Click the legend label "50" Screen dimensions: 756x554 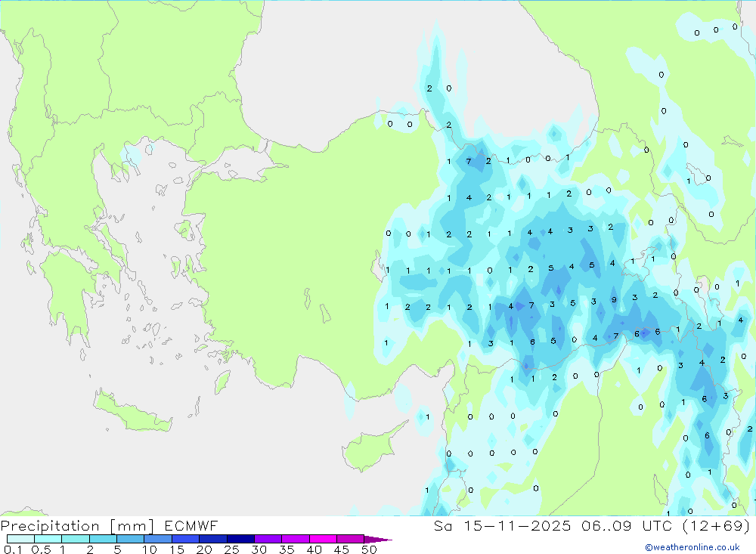click(x=369, y=549)
